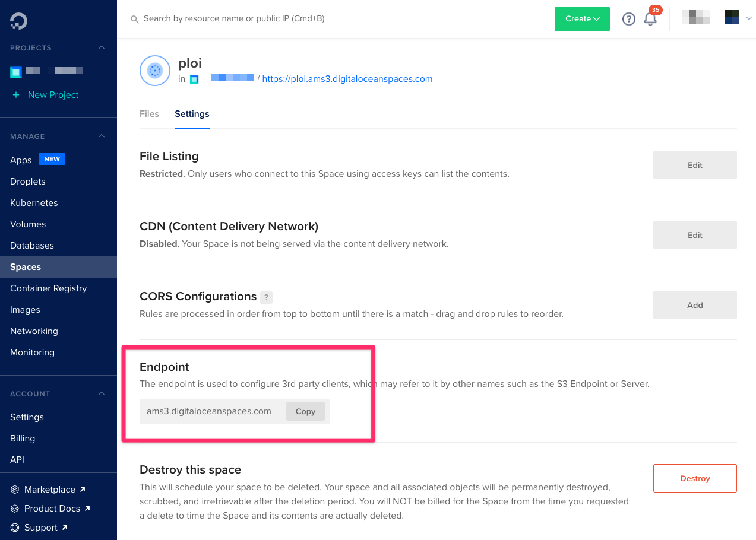The width and height of the screenshot is (756, 540).
Task: Open Product Docs link
Action: [x=52, y=509]
